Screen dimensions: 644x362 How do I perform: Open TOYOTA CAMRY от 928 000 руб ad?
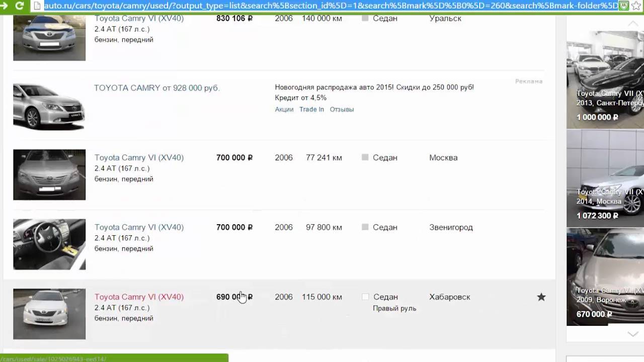157,88
